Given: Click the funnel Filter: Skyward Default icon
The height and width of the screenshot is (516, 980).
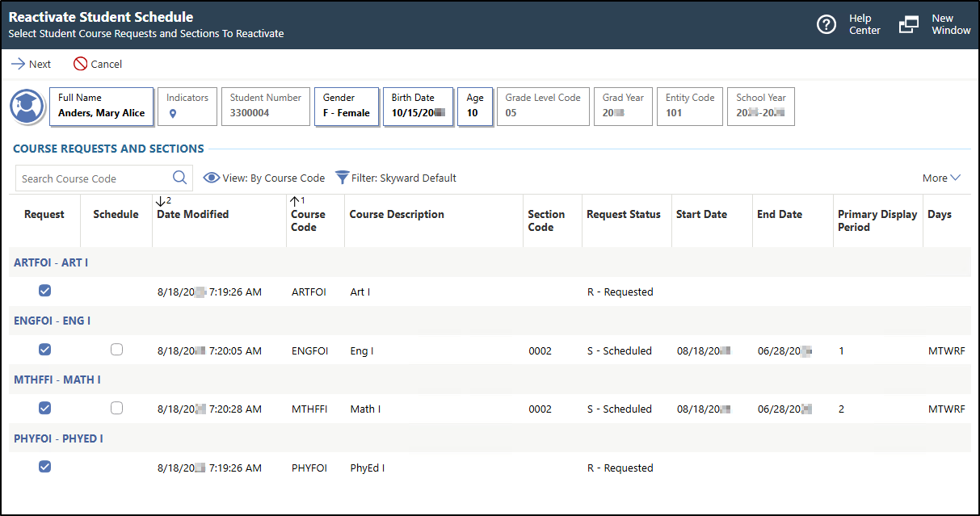Looking at the screenshot, I should pos(343,178).
